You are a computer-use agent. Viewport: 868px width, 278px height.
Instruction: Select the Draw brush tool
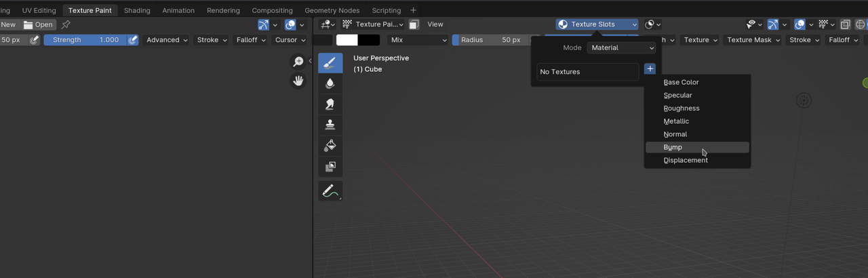coord(330,63)
